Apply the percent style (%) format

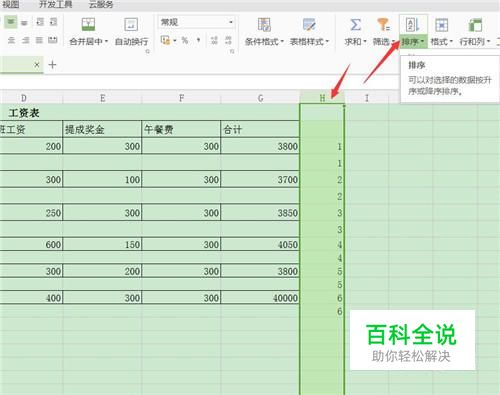pos(185,40)
